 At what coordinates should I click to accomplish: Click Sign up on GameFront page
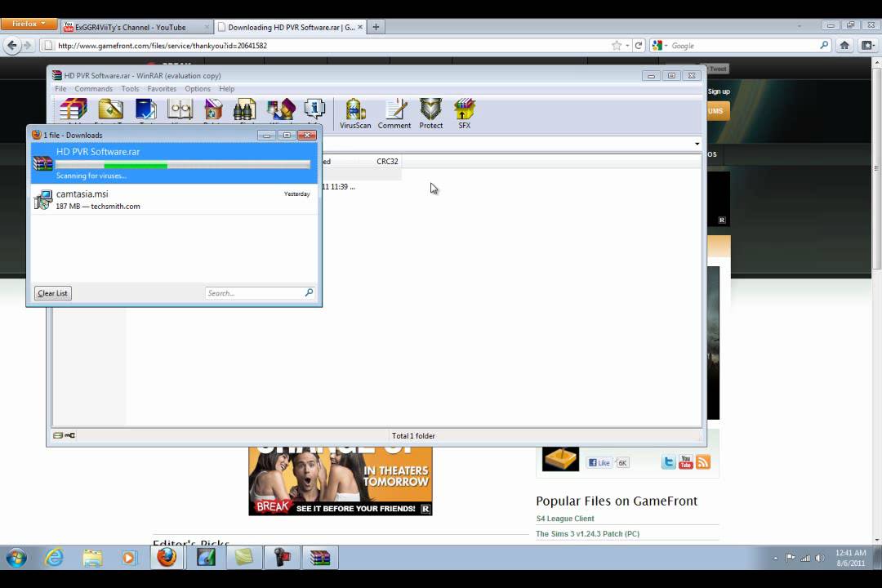[x=719, y=91]
